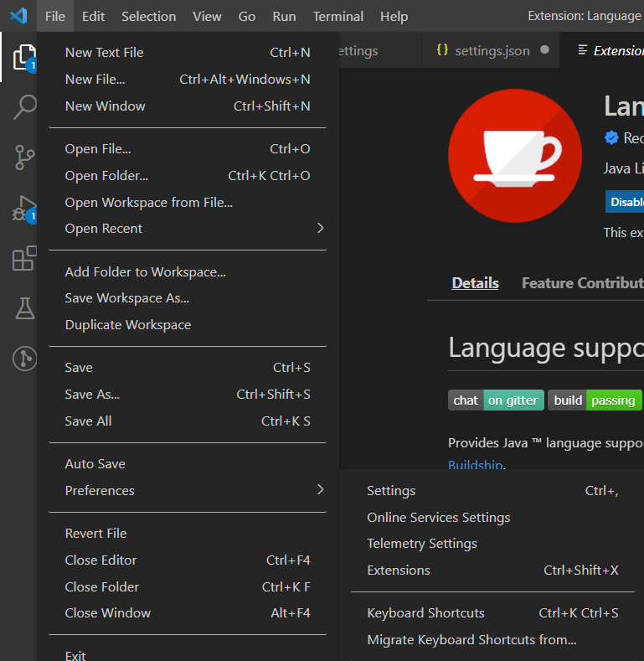Viewport: 644px width, 661px height.
Task: Open the Source Control view icon
Action: (25, 158)
